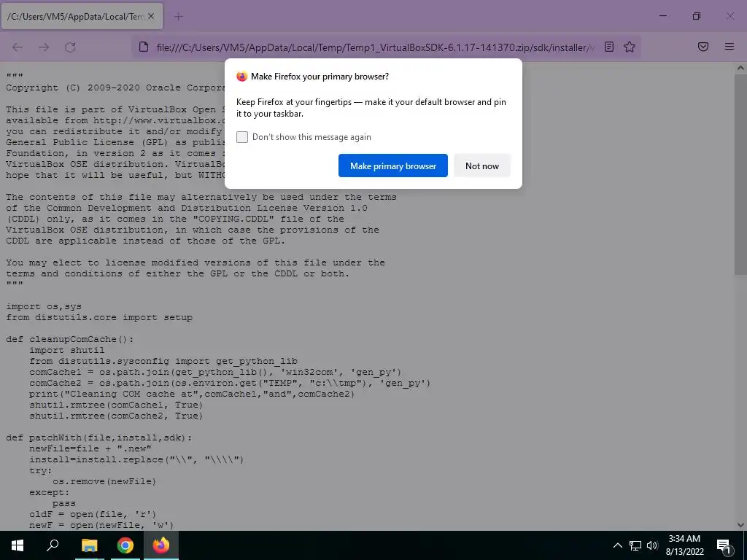This screenshot has height=560, width=747.
Task: Select the tab titled /C:/Users/VM5/AppData/Local/Tem
Action: (x=82, y=16)
